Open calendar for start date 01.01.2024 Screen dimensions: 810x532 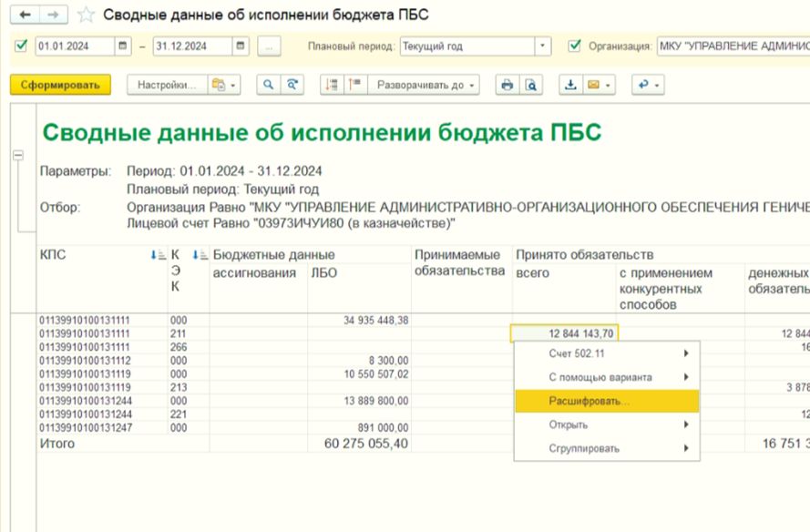point(122,46)
